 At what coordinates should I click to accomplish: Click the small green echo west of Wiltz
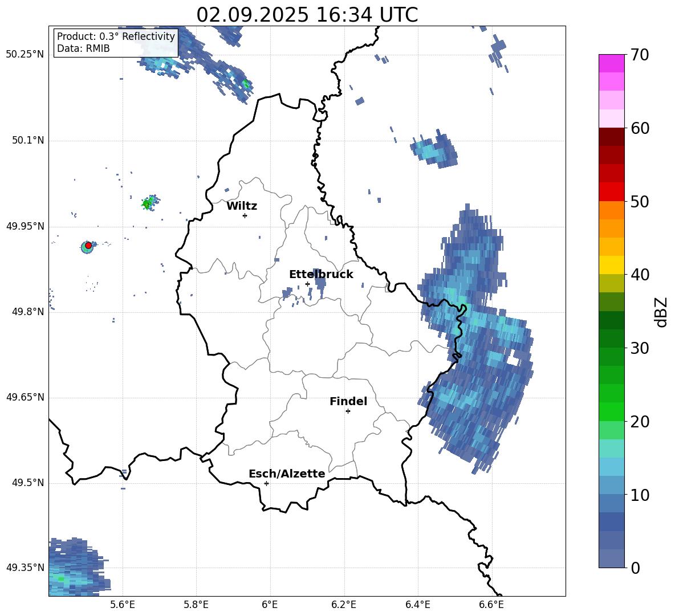pos(150,202)
